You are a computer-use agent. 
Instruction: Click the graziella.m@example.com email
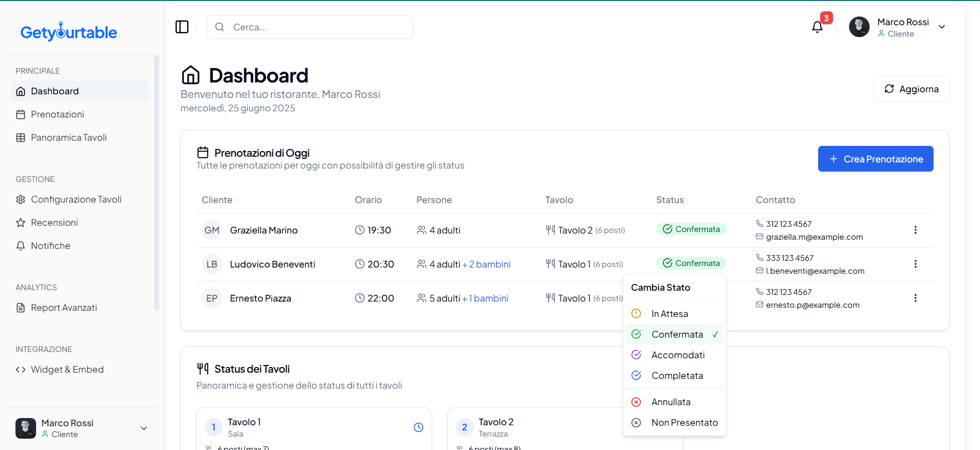[814, 237]
